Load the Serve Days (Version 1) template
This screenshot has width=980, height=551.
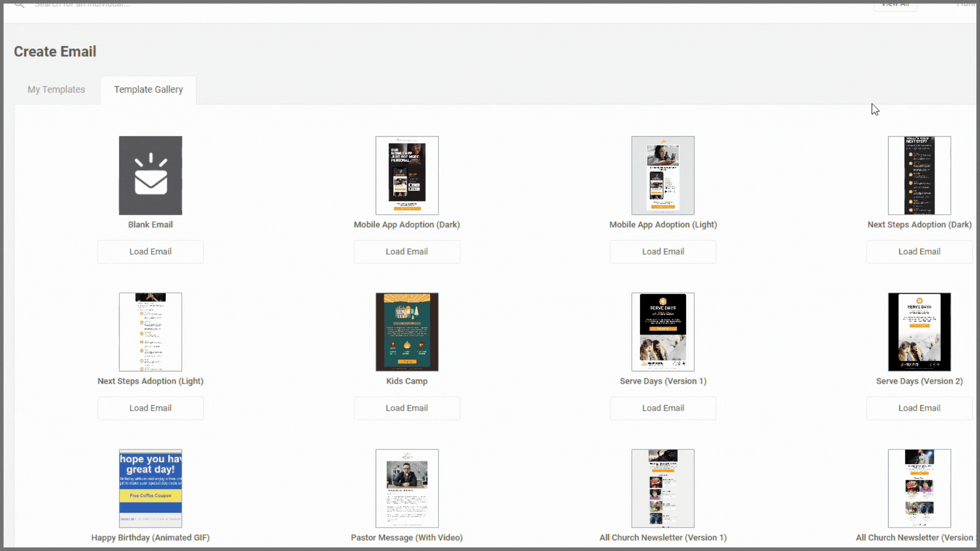click(x=663, y=408)
